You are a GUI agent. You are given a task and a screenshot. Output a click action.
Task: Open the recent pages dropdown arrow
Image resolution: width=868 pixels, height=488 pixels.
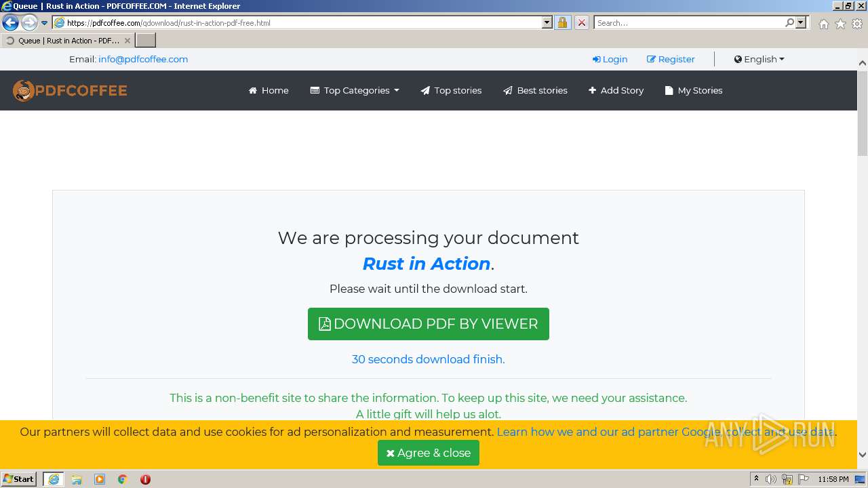pyautogui.click(x=45, y=23)
